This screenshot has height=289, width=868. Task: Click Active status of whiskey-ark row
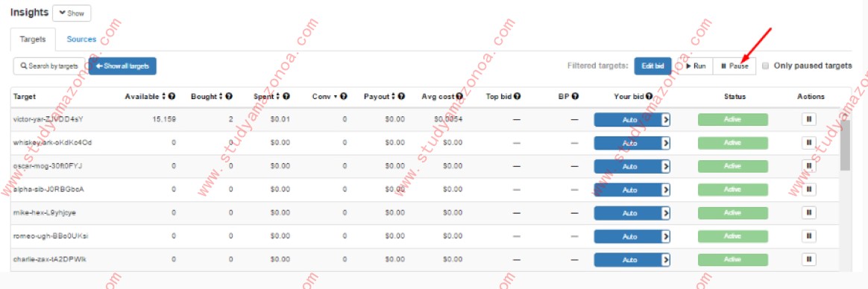pos(732,143)
